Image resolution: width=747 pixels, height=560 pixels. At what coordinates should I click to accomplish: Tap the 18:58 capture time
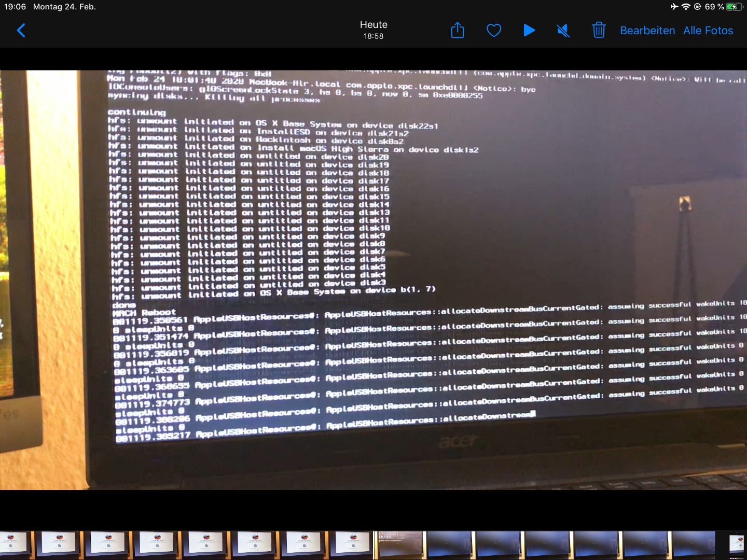[374, 36]
